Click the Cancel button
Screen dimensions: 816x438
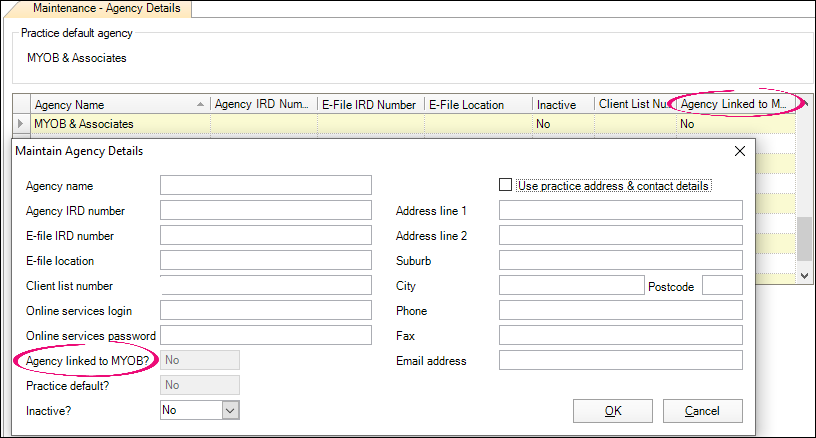coord(702,411)
